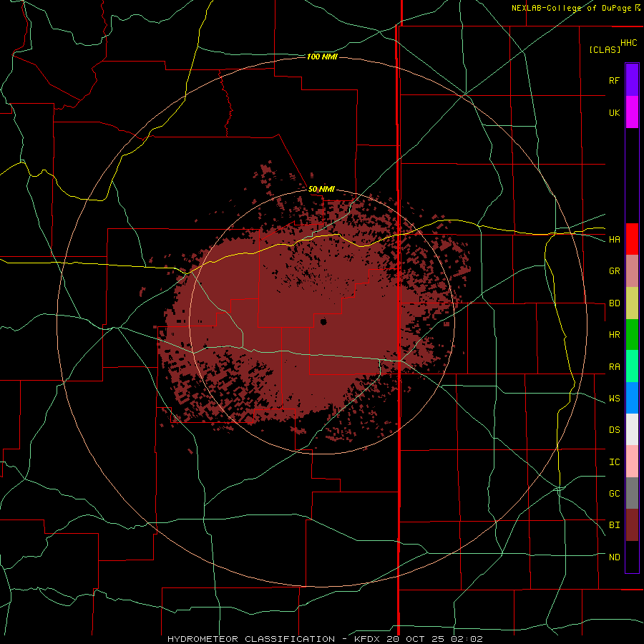Click the RF legend label
644x644 pixels.
(614, 80)
